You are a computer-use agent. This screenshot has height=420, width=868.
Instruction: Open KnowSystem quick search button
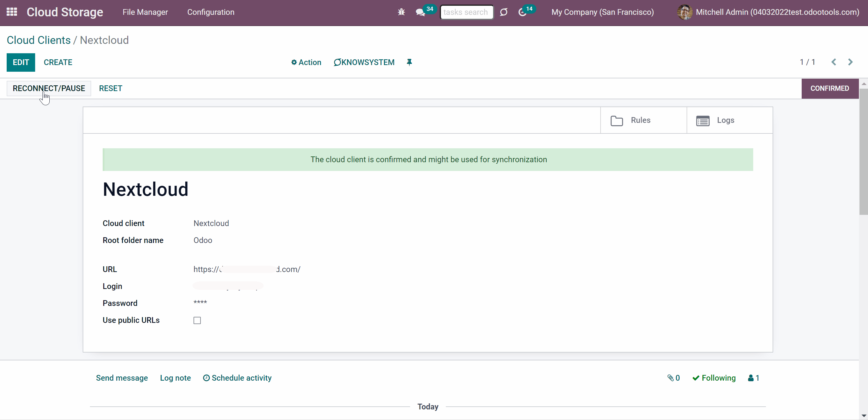(364, 62)
